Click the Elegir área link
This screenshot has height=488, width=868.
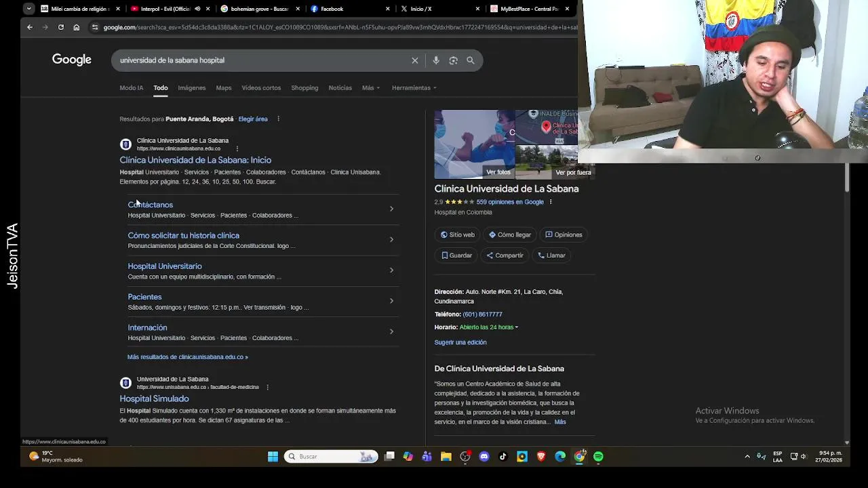253,119
